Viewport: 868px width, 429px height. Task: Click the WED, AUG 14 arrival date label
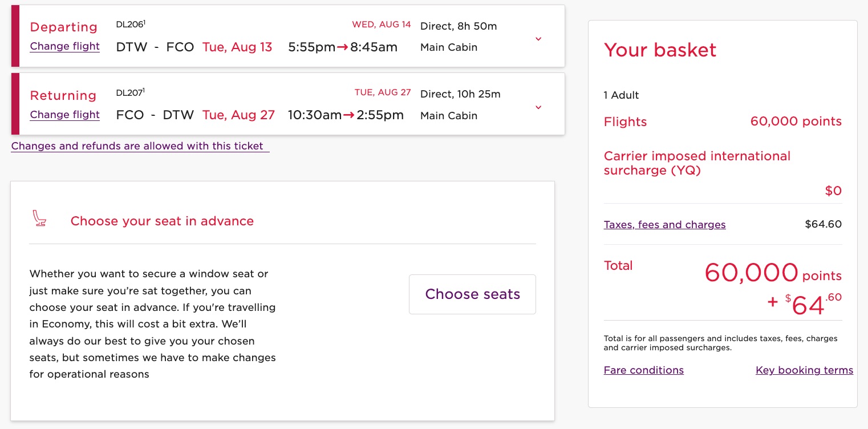[381, 24]
